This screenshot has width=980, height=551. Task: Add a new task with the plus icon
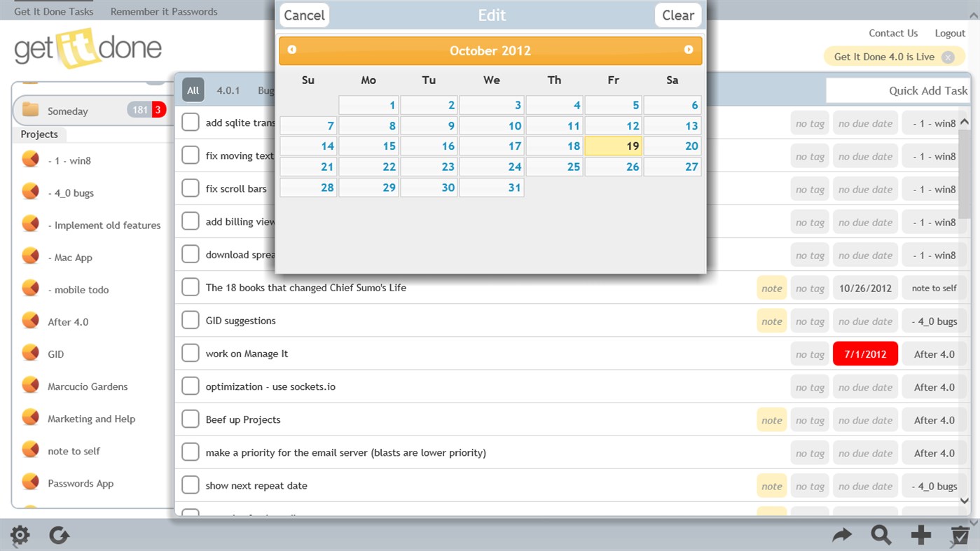click(920, 534)
